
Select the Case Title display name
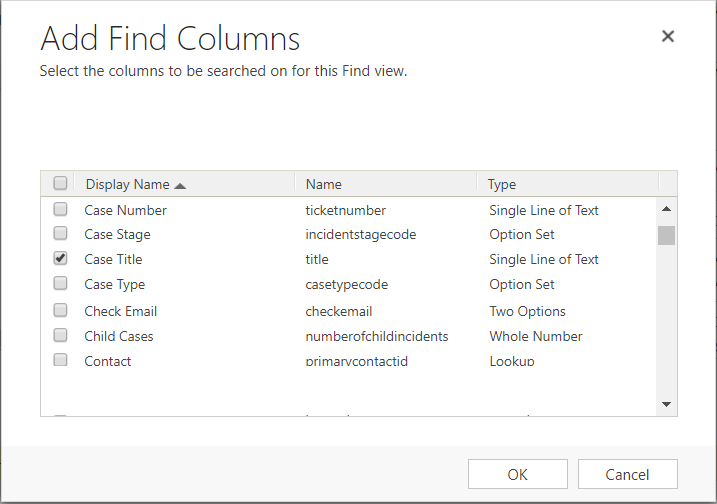point(113,259)
